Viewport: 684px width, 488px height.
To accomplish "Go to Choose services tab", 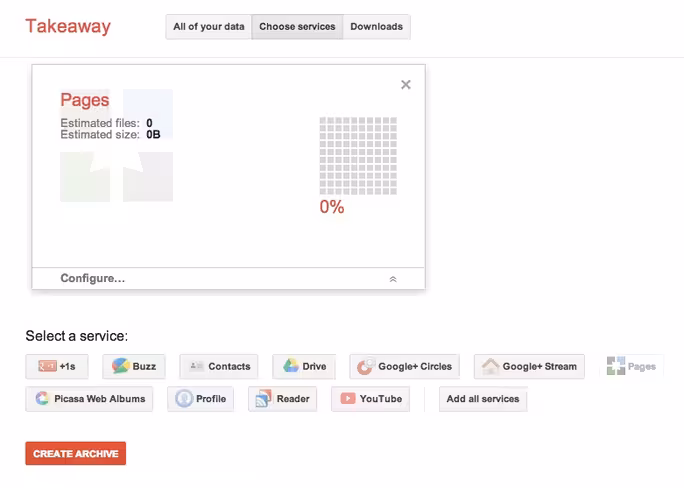I will 297,27.
